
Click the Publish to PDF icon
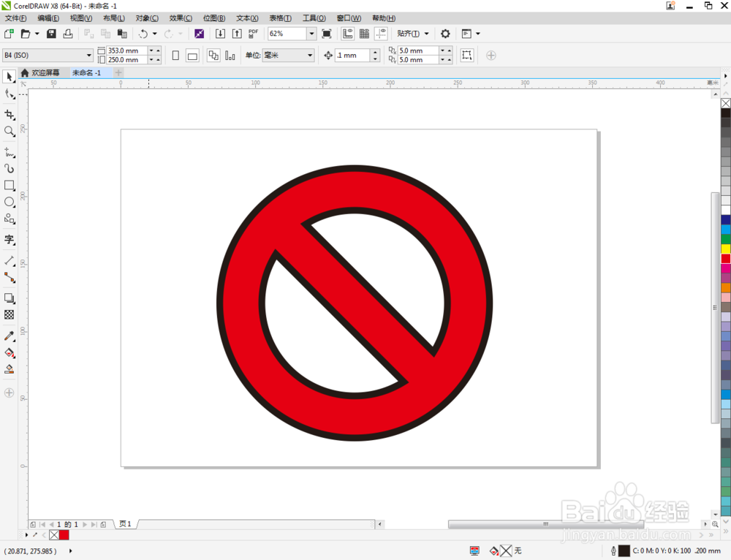pyautogui.click(x=253, y=34)
